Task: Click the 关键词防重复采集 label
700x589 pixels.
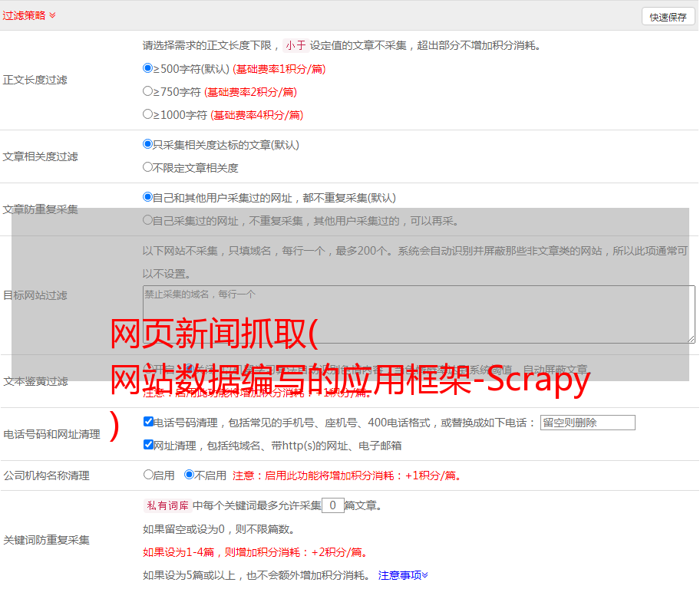Action: pos(46,541)
